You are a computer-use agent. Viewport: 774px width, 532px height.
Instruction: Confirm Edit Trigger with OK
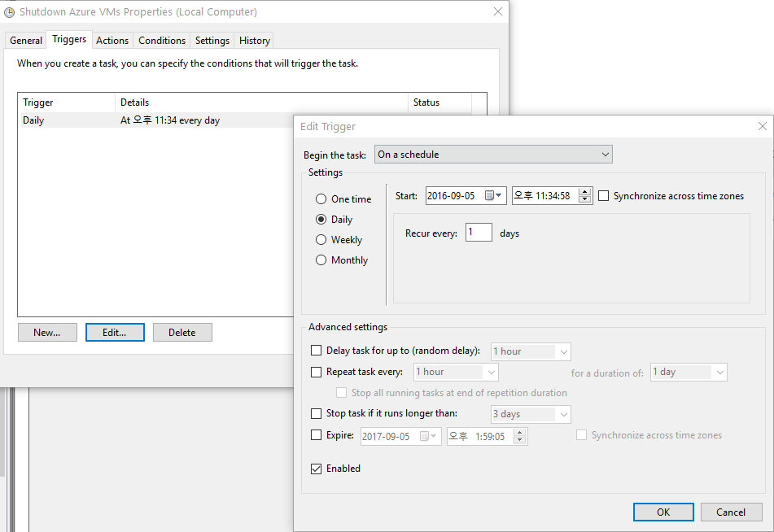663,512
